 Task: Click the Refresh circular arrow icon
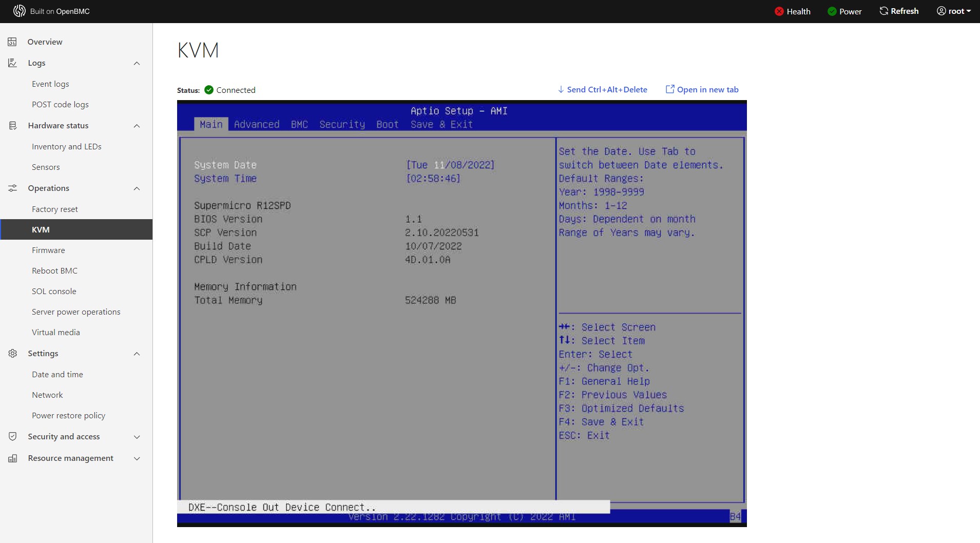pyautogui.click(x=883, y=11)
